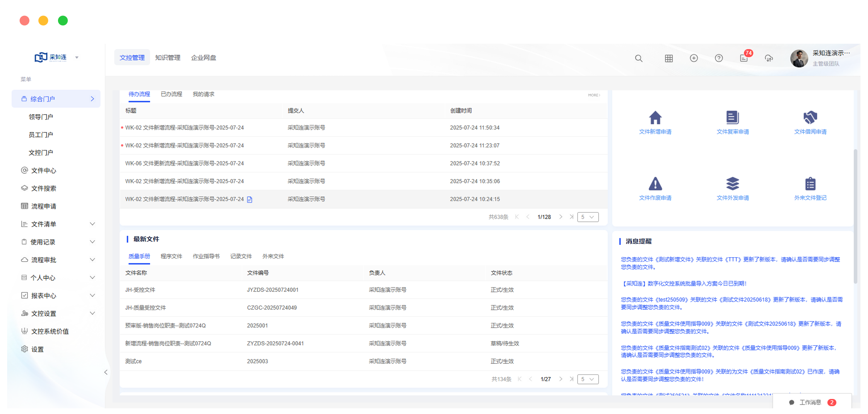Open 流程申请 in the sidebar
Screen dimensions: 868x414
click(44, 206)
